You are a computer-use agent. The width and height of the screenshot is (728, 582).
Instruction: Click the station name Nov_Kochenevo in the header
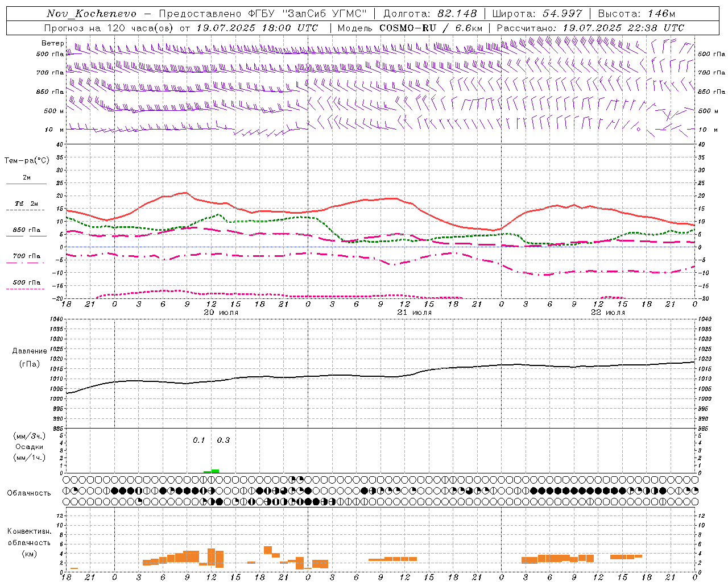point(92,14)
